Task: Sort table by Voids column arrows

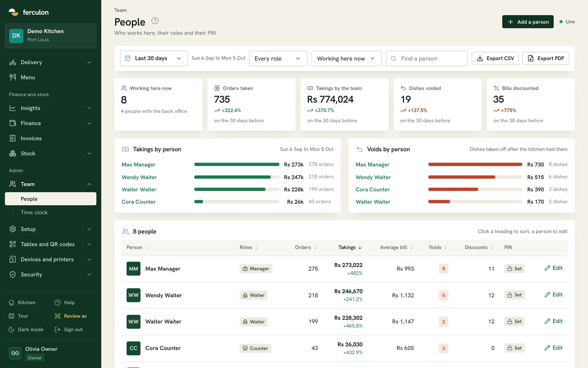Action: click(x=446, y=248)
